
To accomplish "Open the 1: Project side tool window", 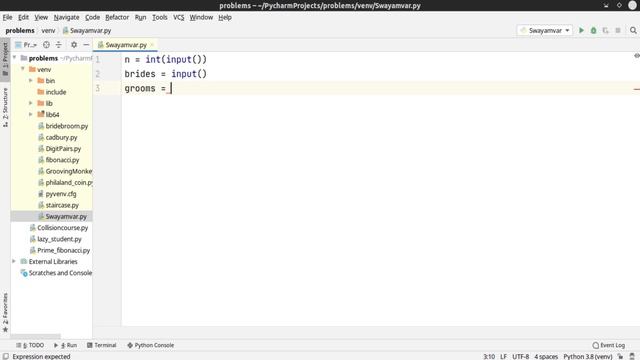I will tap(5, 59).
